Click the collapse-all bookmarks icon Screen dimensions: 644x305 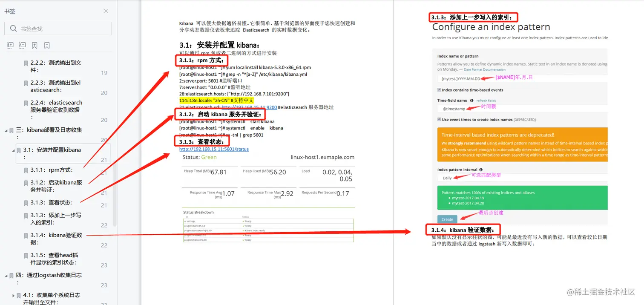click(x=23, y=45)
